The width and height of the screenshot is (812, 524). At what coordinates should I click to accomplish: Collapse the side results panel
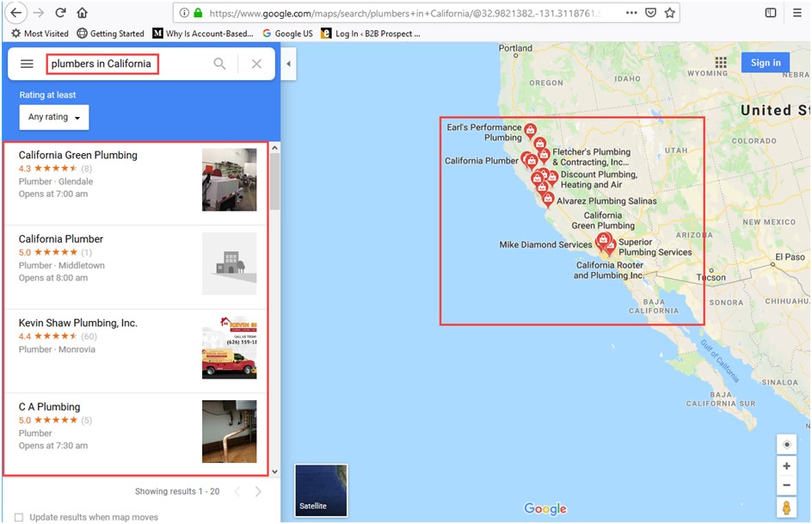[288, 64]
